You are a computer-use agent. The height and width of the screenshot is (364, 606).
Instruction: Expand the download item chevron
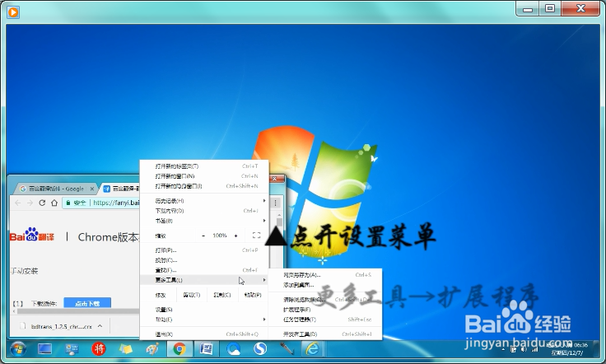100,326
